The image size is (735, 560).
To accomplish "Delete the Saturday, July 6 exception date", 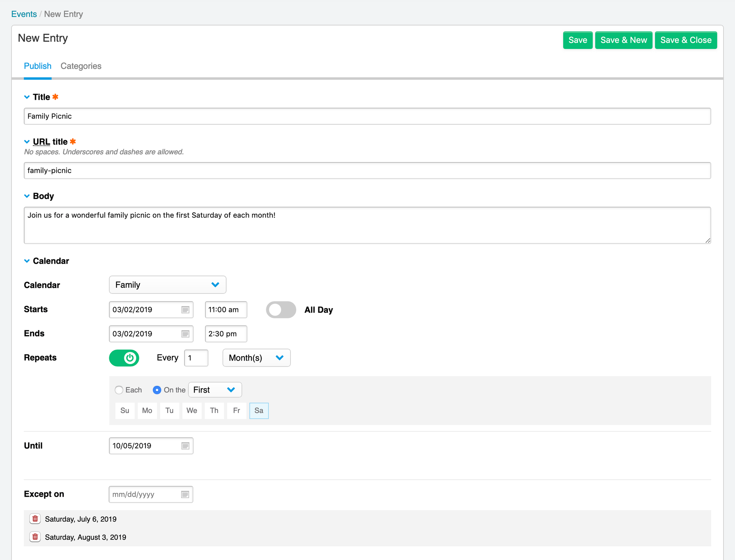I will coord(35,519).
